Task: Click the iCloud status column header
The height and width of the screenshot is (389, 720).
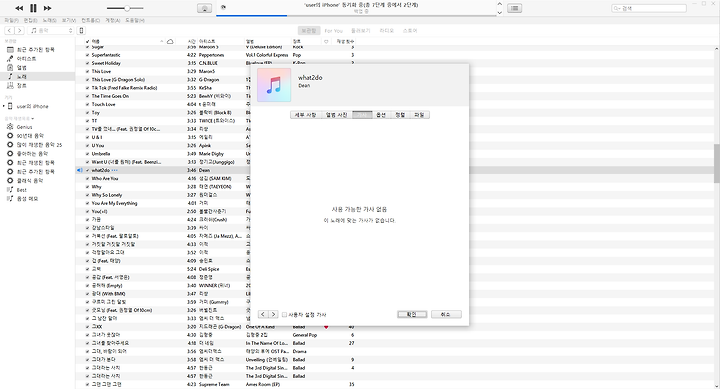Action: [x=170, y=41]
